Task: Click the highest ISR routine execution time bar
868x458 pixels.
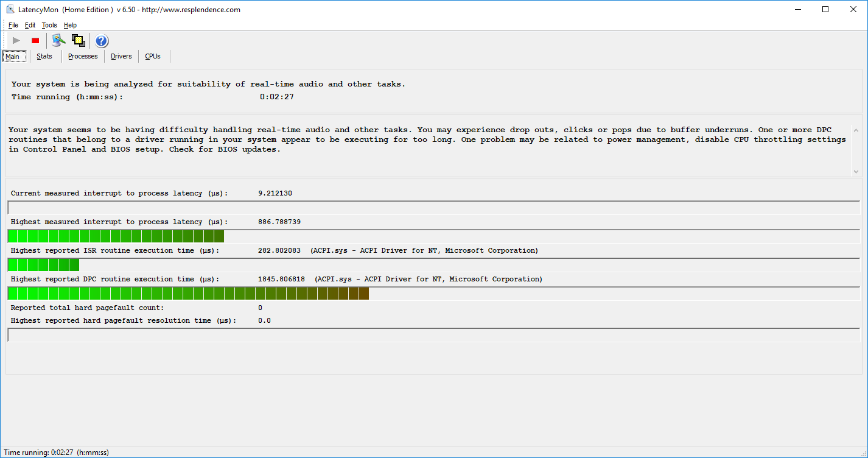Action: (433, 265)
